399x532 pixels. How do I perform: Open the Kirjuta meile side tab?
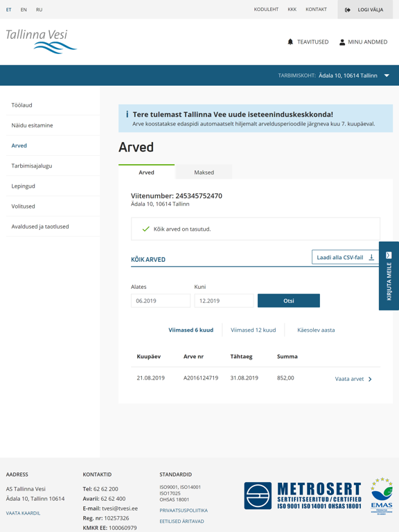[x=389, y=276]
